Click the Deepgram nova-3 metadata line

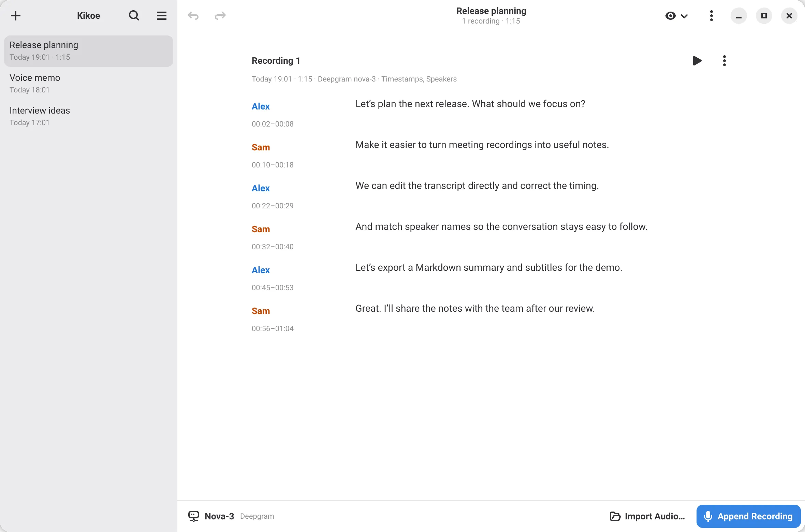point(354,79)
